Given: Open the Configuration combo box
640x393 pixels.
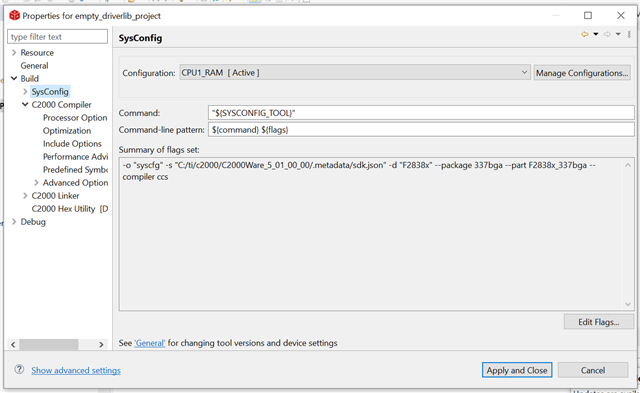Looking at the screenshot, I should (x=355, y=73).
